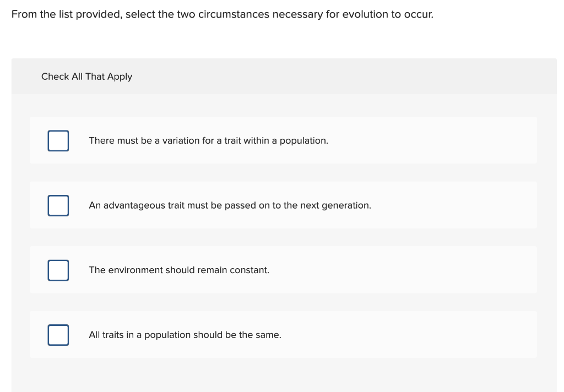This screenshot has height=392, width=564.
Task: Click the environment answer row area
Action: pos(386,270)
